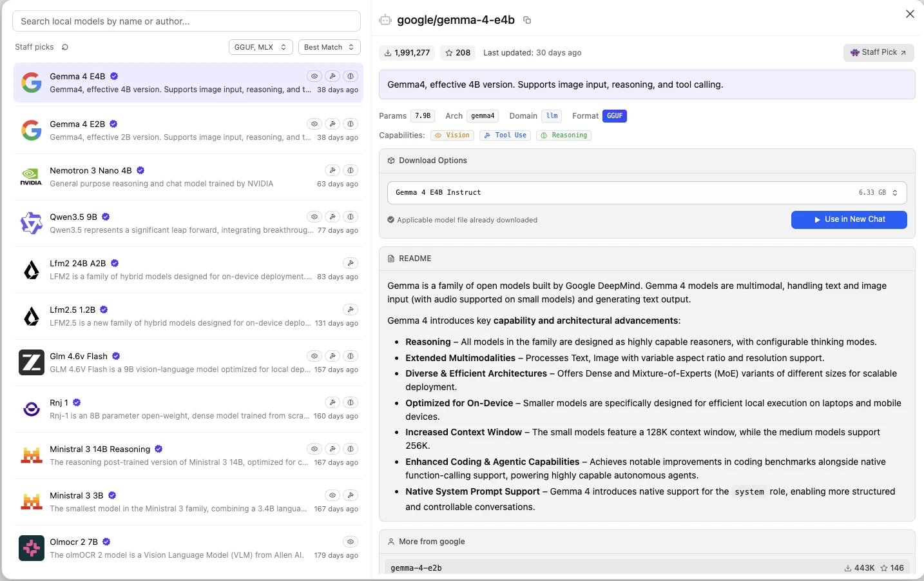The height and width of the screenshot is (581, 924).
Task: Click the Mistral logo beside Ministral 3 14B Reasoning
Action: click(x=32, y=455)
